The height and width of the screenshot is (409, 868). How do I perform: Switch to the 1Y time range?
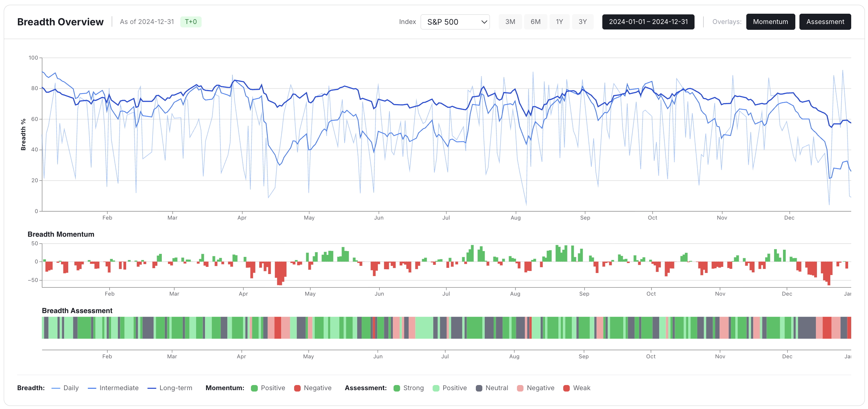[559, 22]
